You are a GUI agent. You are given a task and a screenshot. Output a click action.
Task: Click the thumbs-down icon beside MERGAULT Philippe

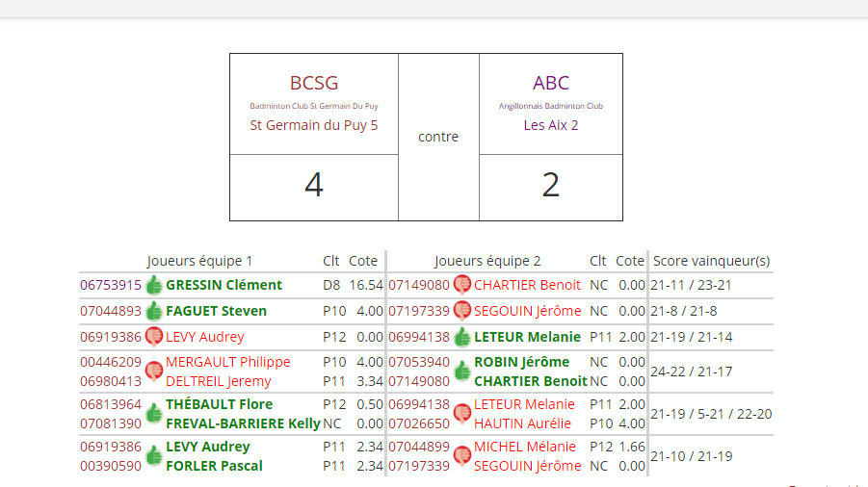[154, 372]
